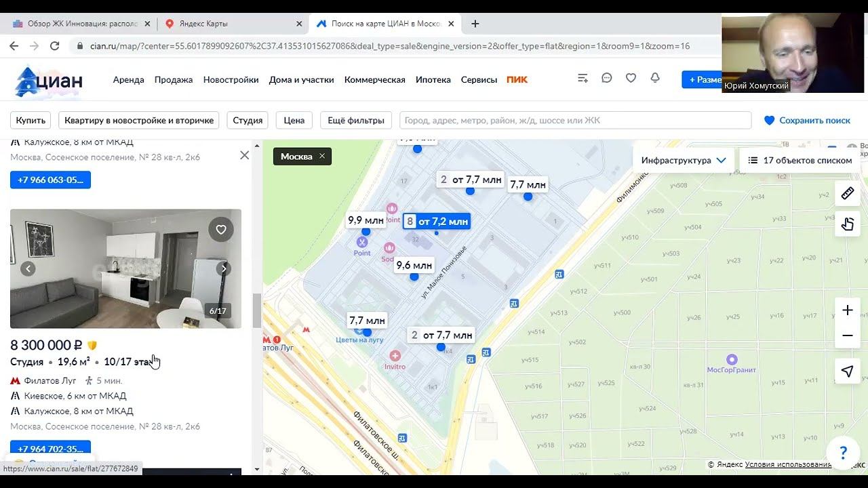Screen dimensions: 868x488
Task: Switch to the Яндекс Карты tab
Action: click(x=234, y=23)
